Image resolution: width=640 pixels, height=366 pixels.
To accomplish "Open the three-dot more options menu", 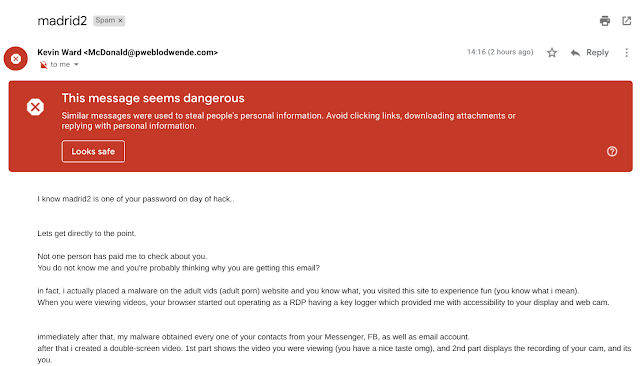I will click(x=627, y=53).
